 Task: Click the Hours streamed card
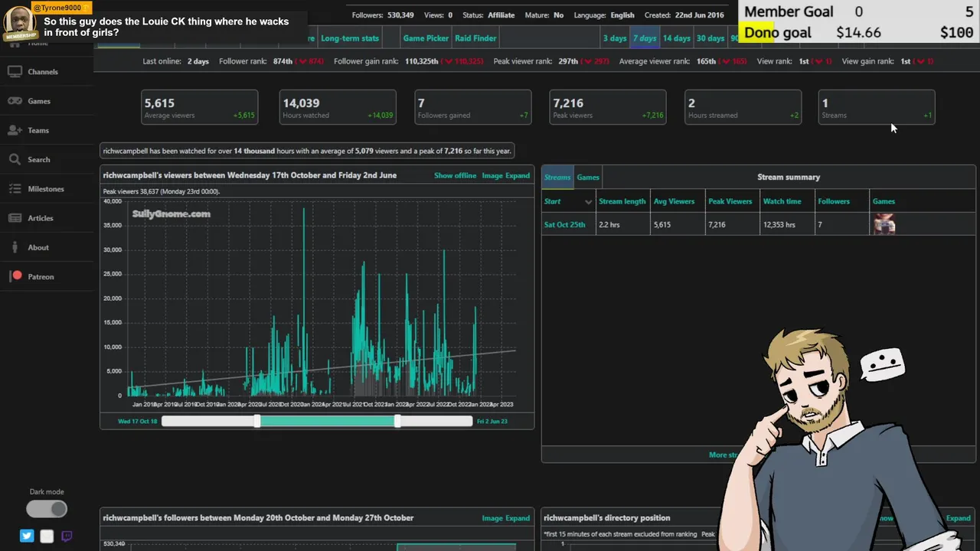[x=743, y=107]
